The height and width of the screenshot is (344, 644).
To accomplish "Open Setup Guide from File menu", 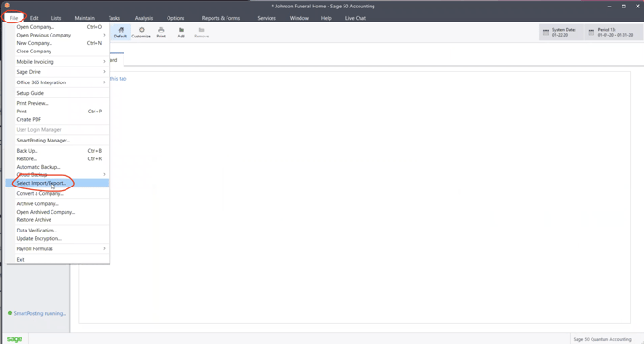I will (x=57, y=93).
